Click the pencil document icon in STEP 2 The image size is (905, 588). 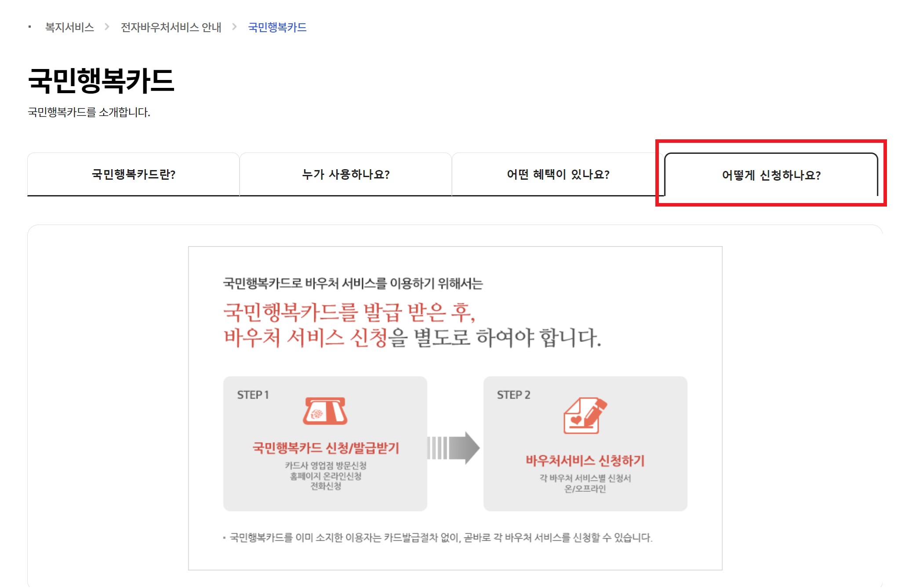pos(585,416)
